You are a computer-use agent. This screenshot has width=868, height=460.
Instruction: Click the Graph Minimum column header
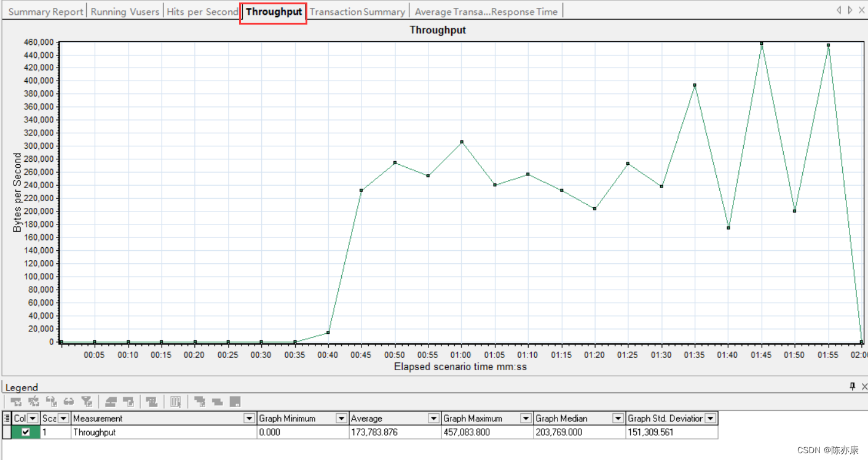click(x=303, y=418)
